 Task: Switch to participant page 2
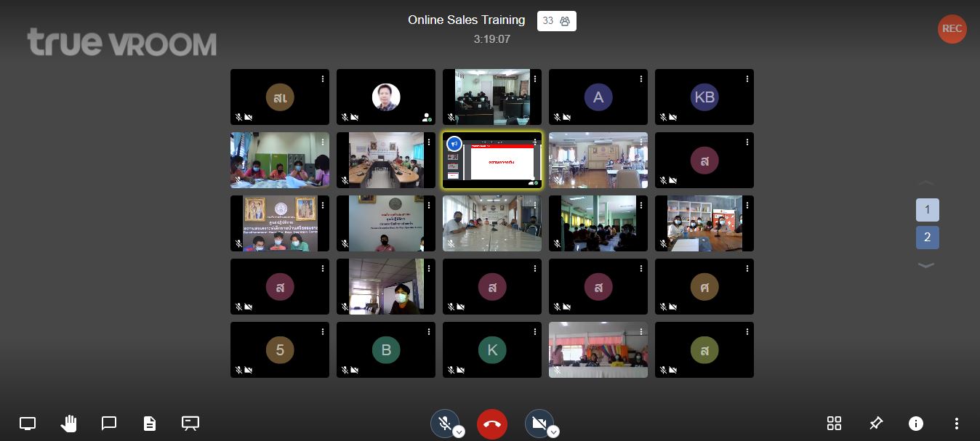coord(927,238)
